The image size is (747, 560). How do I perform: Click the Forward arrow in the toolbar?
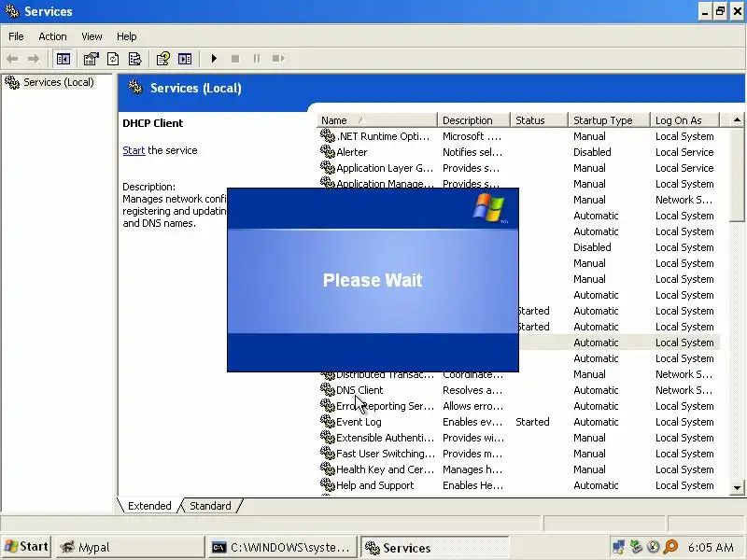pos(34,59)
